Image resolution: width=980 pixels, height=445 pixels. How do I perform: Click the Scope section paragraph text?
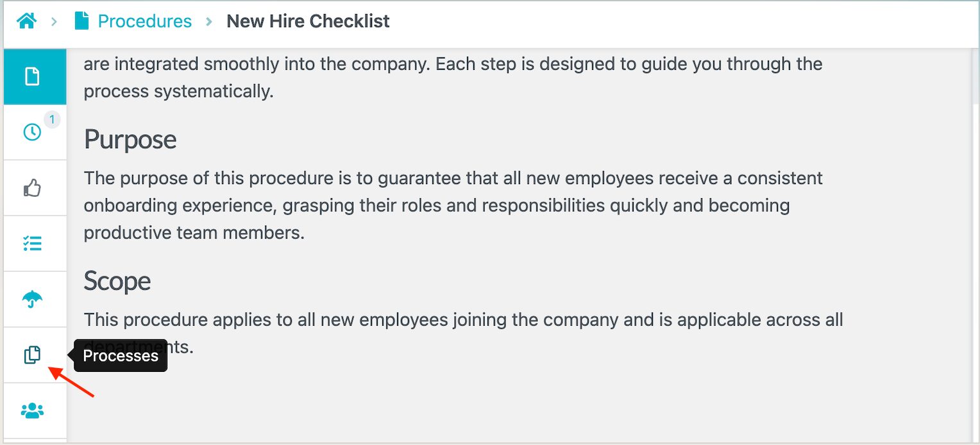(462, 320)
